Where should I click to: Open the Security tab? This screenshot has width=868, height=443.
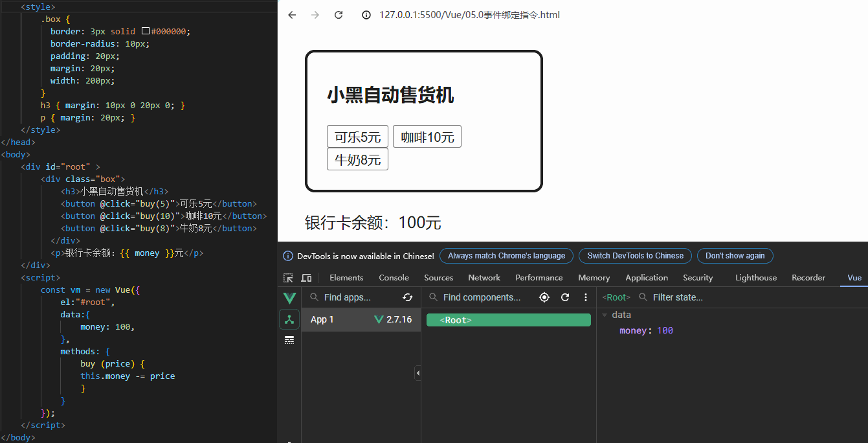pyautogui.click(x=697, y=278)
